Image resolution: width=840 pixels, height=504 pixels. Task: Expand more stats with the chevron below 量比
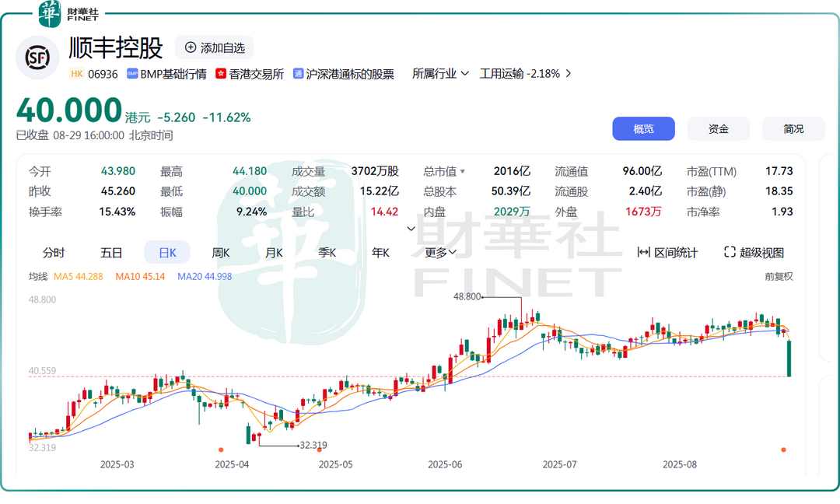click(411, 229)
